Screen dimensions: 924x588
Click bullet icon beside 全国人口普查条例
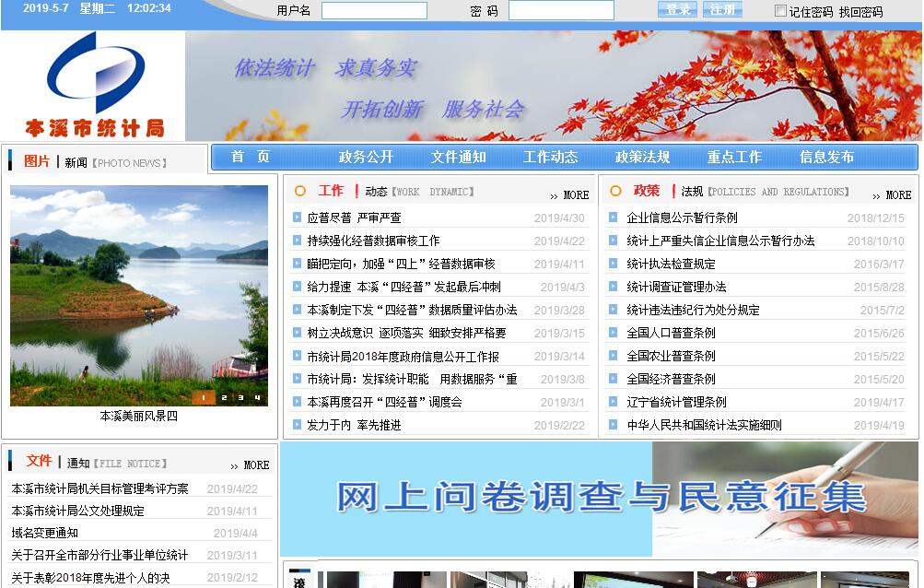[x=614, y=333]
